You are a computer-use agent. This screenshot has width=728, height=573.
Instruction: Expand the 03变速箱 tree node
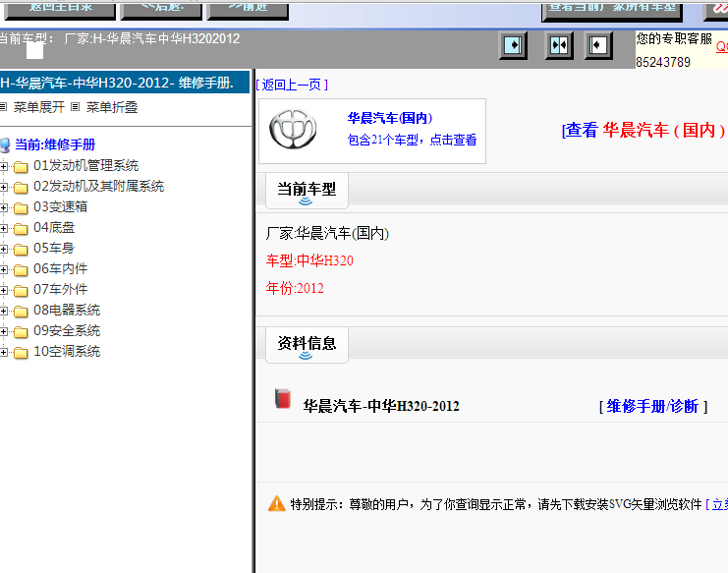[4, 207]
